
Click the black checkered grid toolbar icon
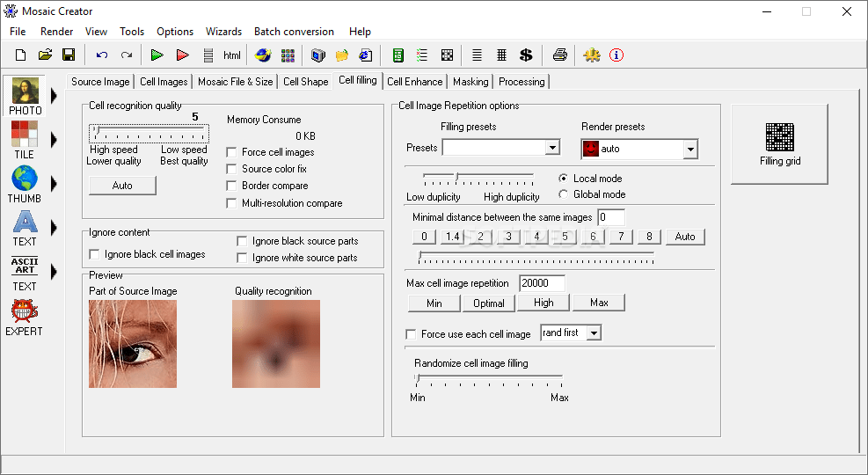[447, 55]
